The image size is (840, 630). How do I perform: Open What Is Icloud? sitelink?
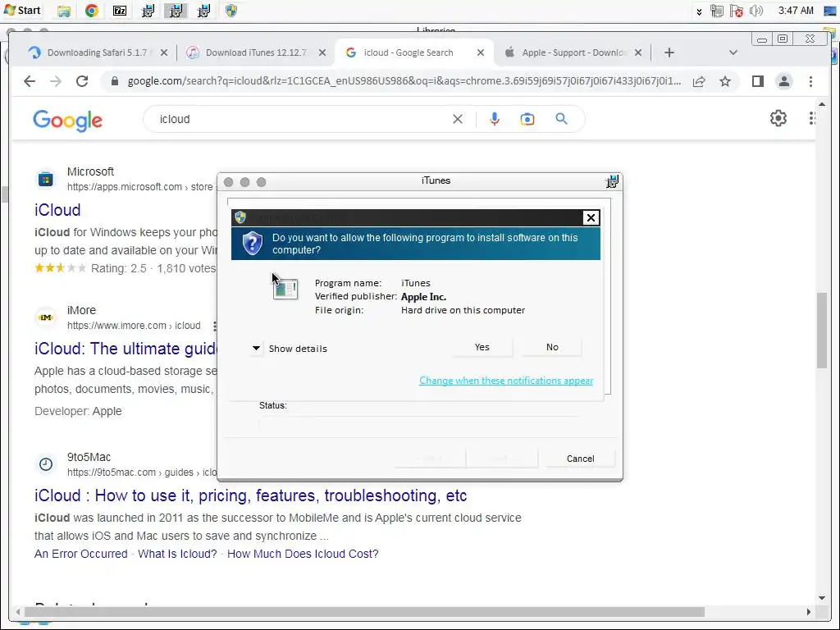(x=177, y=554)
